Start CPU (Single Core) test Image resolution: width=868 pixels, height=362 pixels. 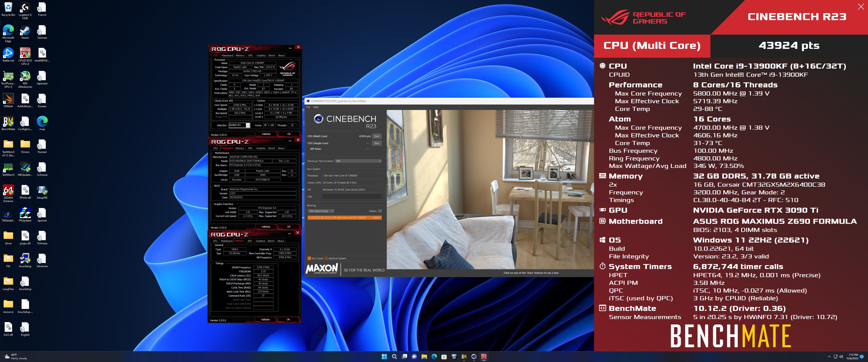(377, 143)
